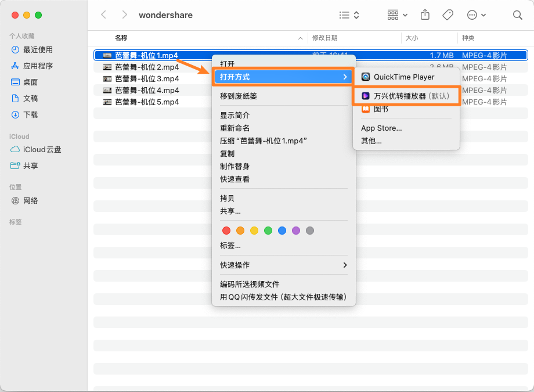Pick the blue color tag

click(282, 231)
